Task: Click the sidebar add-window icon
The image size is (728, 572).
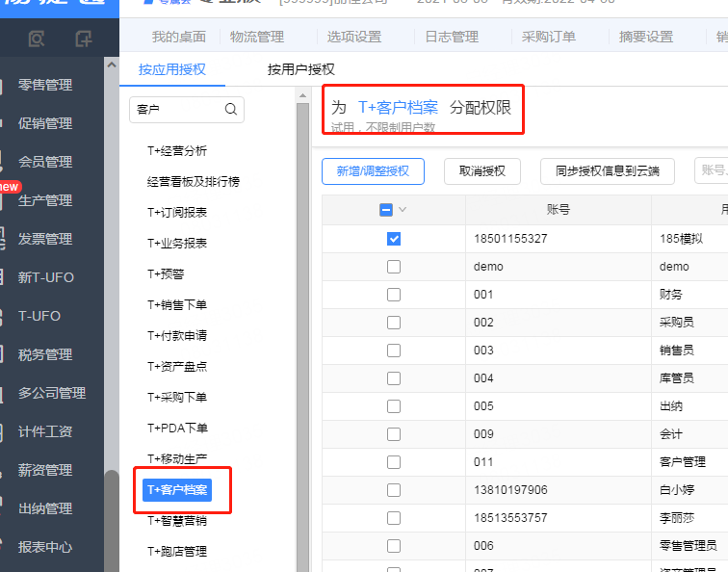Action: tap(84, 39)
